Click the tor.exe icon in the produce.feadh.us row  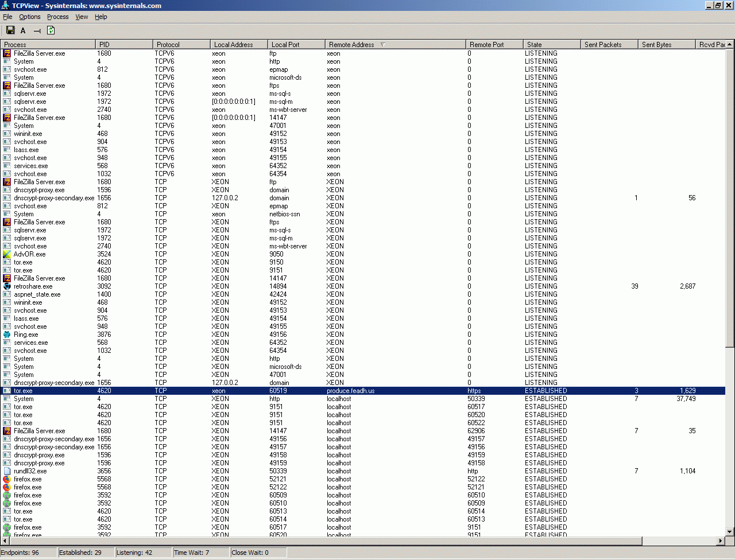[x=7, y=391]
